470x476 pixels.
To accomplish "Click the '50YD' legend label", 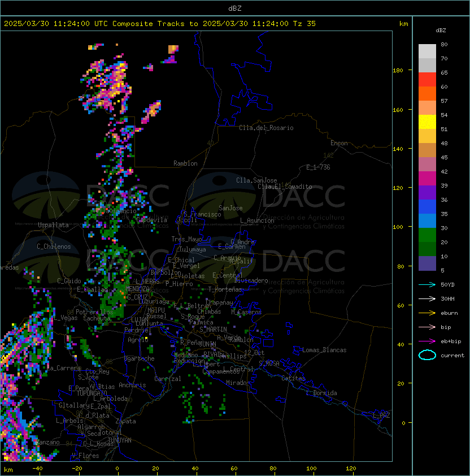I will point(447,285).
